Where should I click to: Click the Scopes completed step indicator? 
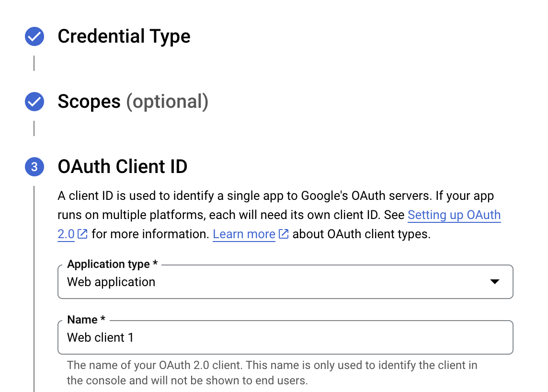click(x=34, y=102)
